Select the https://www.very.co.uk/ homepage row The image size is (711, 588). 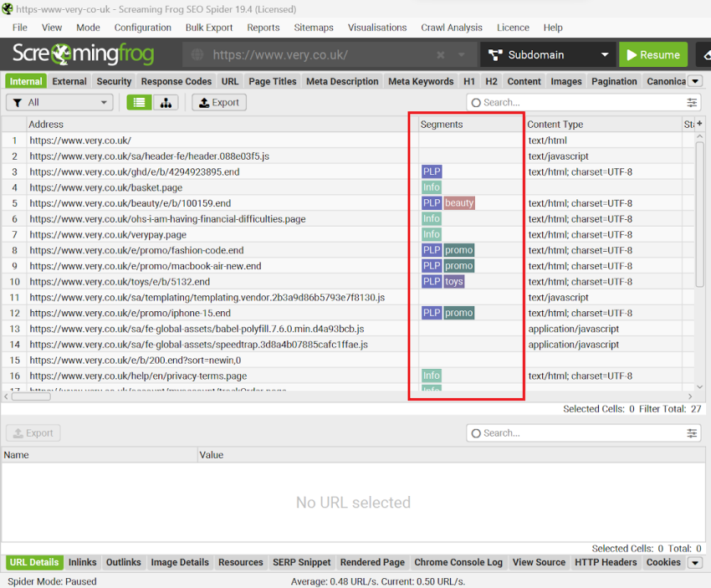(347, 141)
